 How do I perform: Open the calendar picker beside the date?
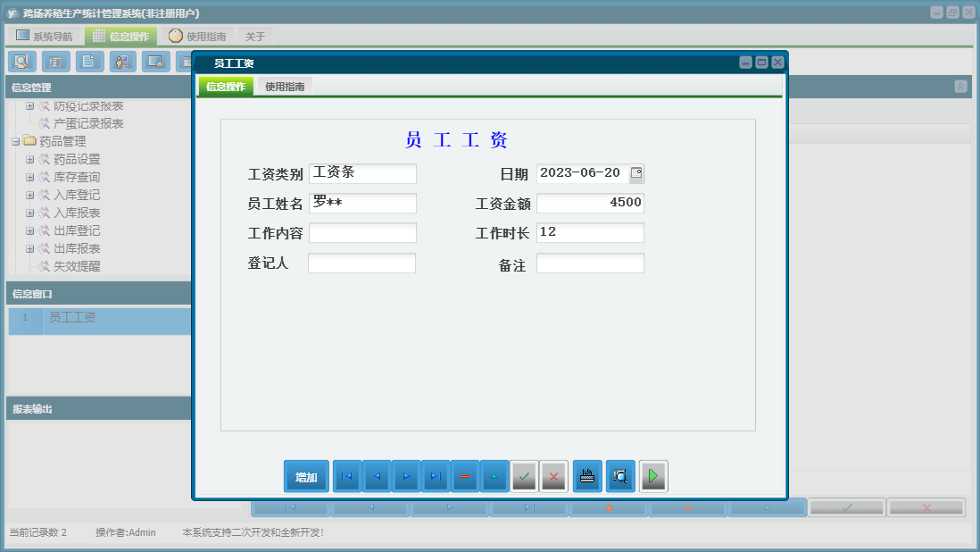[x=636, y=173]
